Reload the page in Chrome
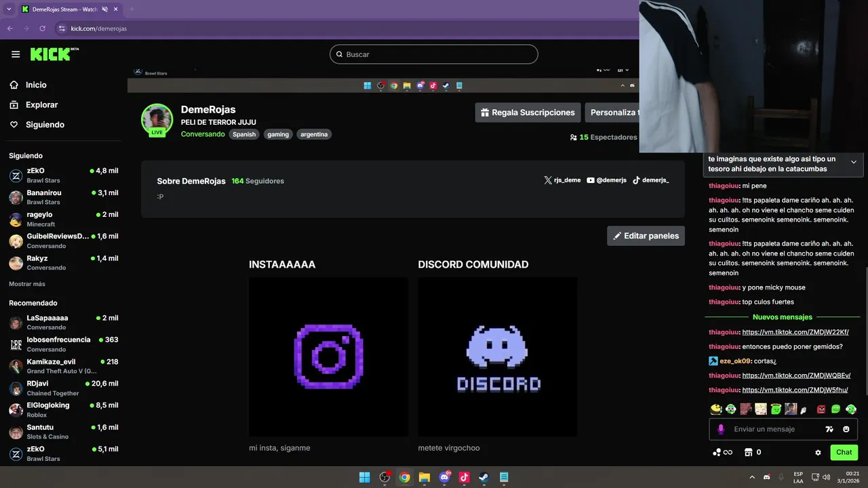The image size is (868, 488). click(x=42, y=28)
